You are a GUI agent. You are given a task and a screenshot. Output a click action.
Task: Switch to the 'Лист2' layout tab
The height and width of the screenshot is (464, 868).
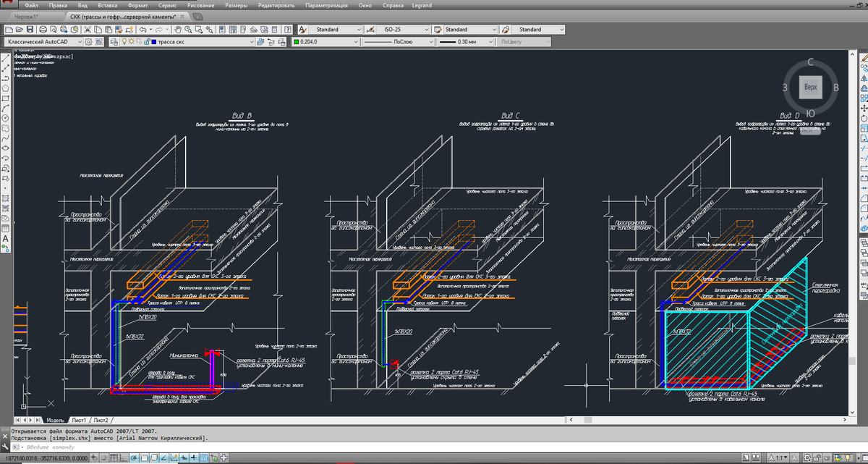101,420
